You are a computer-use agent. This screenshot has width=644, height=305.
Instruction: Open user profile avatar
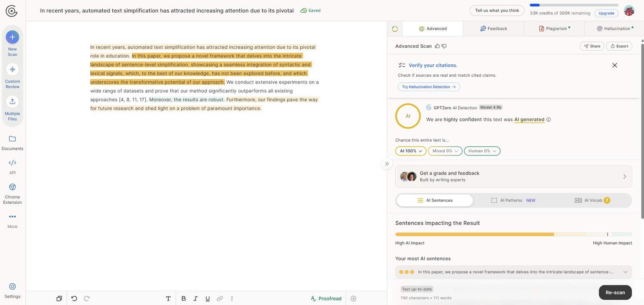tap(629, 11)
